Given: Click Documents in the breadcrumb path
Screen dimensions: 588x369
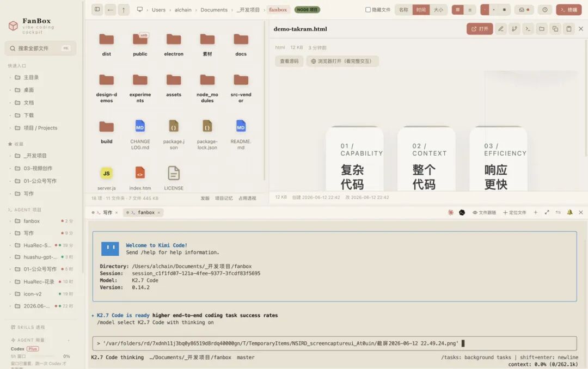Looking at the screenshot, I should tap(214, 10).
